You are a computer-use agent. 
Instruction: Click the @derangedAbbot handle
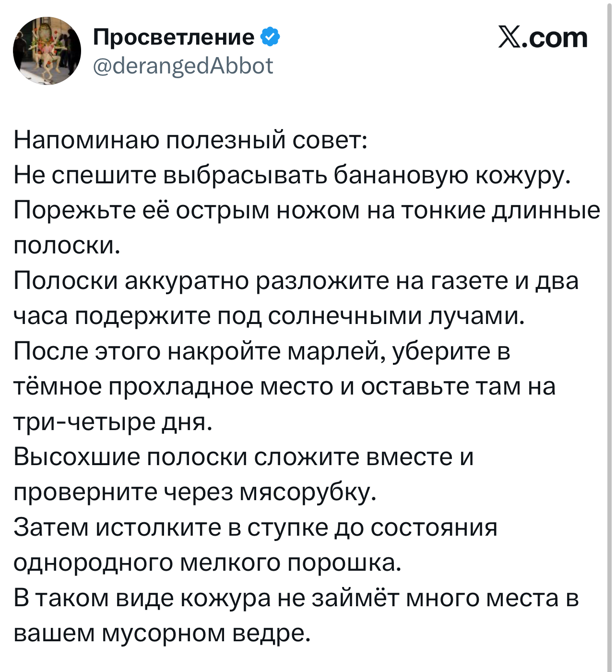183,66
